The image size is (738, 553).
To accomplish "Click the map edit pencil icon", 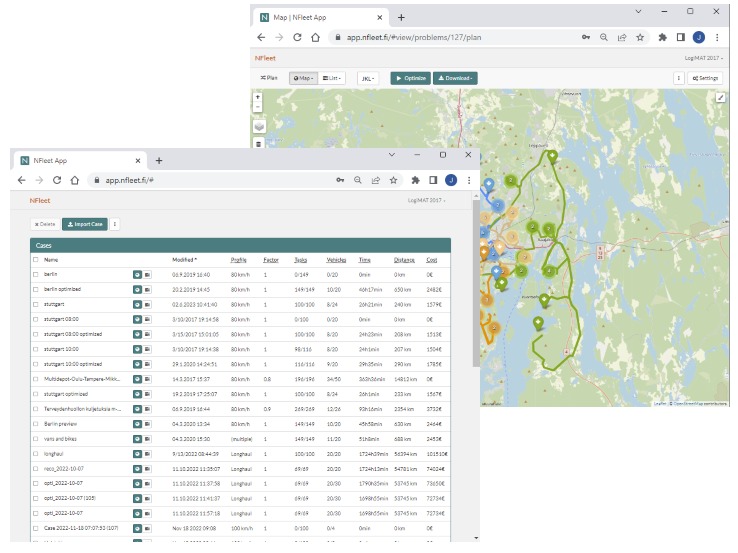I will pyautogui.click(x=720, y=97).
